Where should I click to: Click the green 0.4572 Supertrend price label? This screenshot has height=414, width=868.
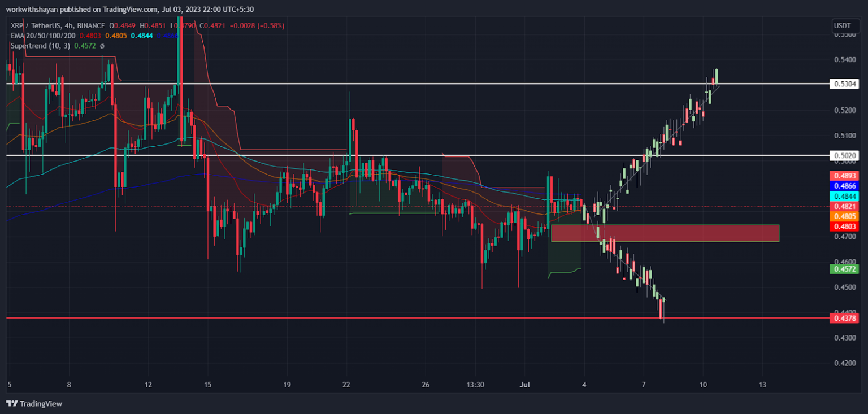(x=844, y=269)
